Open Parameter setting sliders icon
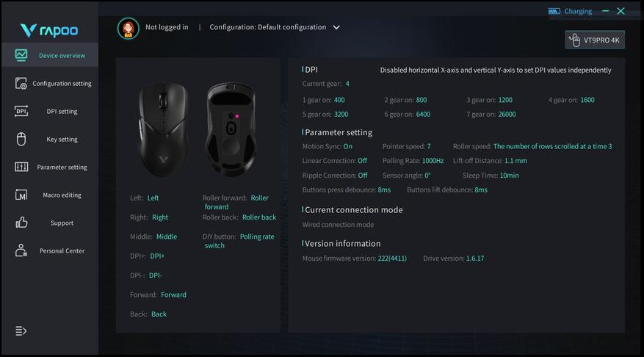The image size is (644, 357). point(21,167)
